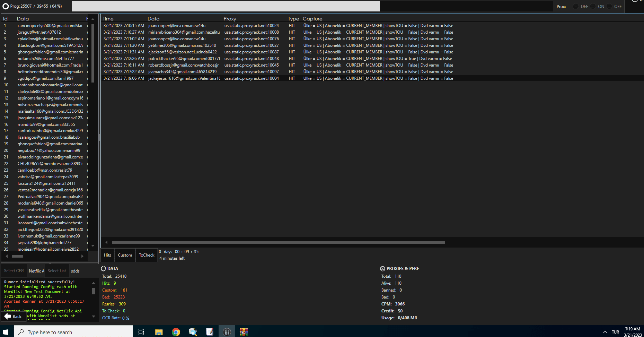The image size is (644, 337).
Task: Open Task View from the taskbar
Action: coord(141,332)
